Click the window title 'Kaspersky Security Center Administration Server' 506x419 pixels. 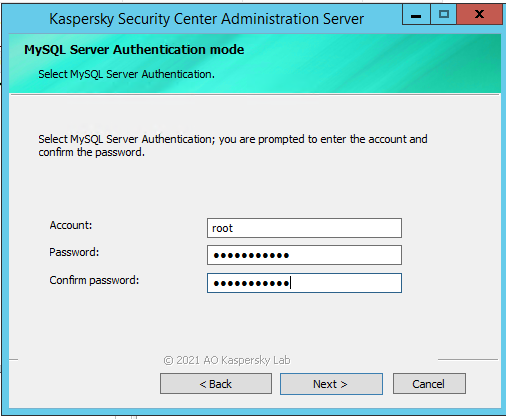[206, 19]
